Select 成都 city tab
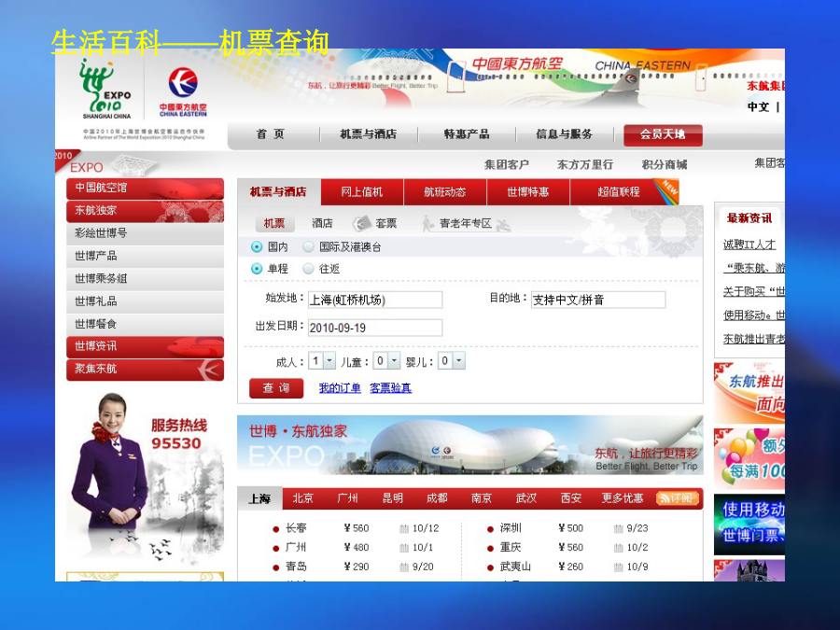The height and width of the screenshot is (630, 840). click(x=437, y=498)
